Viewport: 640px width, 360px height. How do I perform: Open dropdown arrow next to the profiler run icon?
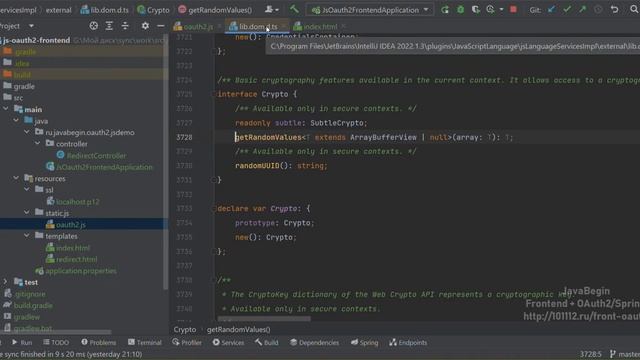(x=501, y=10)
